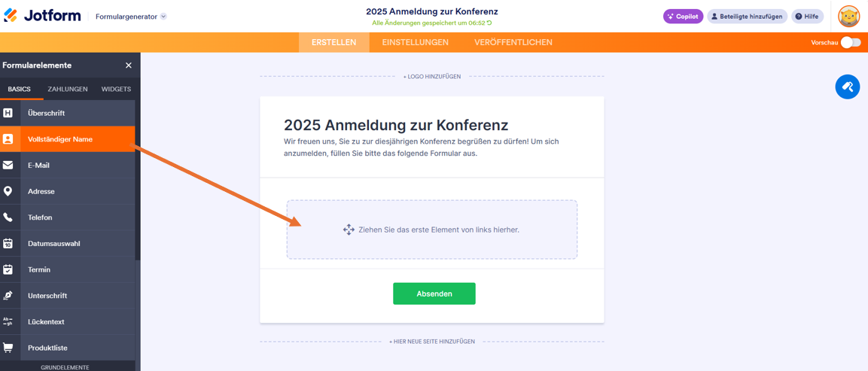Image resolution: width=868 pixels, height=371 pixels.
Task: Pick the Telefon handset icon
Action: (8, 217)
